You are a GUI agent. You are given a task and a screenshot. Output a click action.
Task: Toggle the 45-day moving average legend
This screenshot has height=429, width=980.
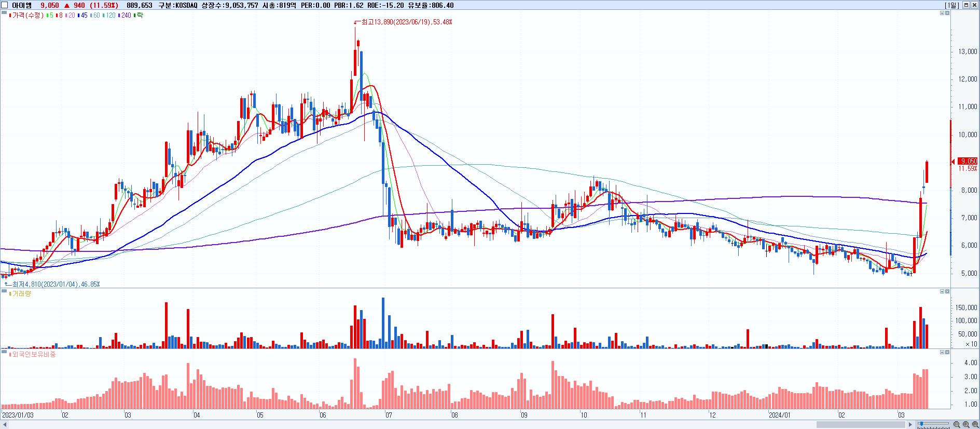point(83,16)
